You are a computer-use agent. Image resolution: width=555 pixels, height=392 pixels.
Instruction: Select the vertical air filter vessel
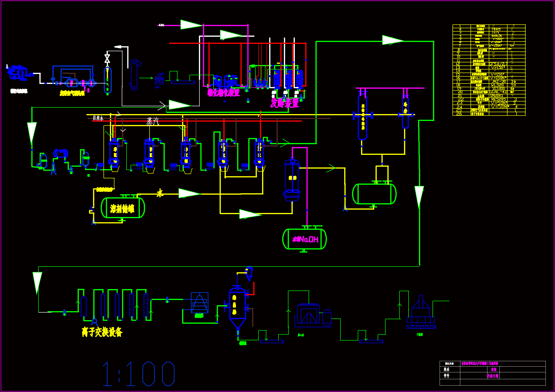pos(108,80)
